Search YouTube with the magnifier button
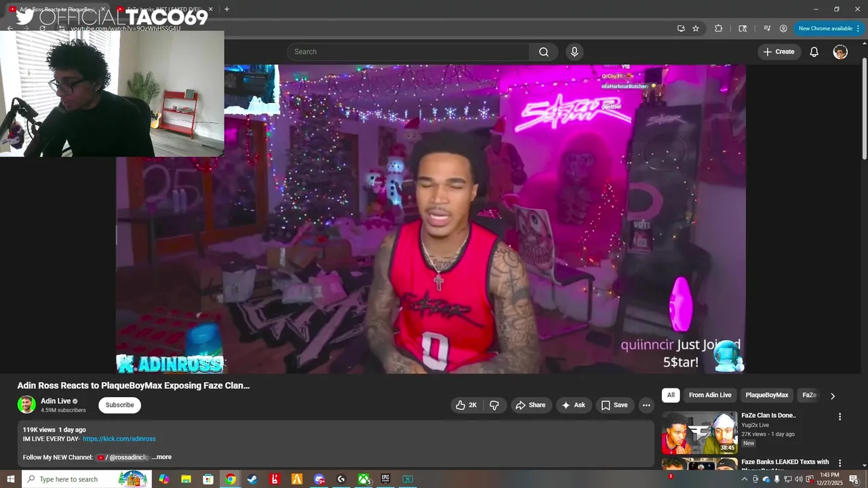The image size is (868, 488). click(x=544, y=52)
